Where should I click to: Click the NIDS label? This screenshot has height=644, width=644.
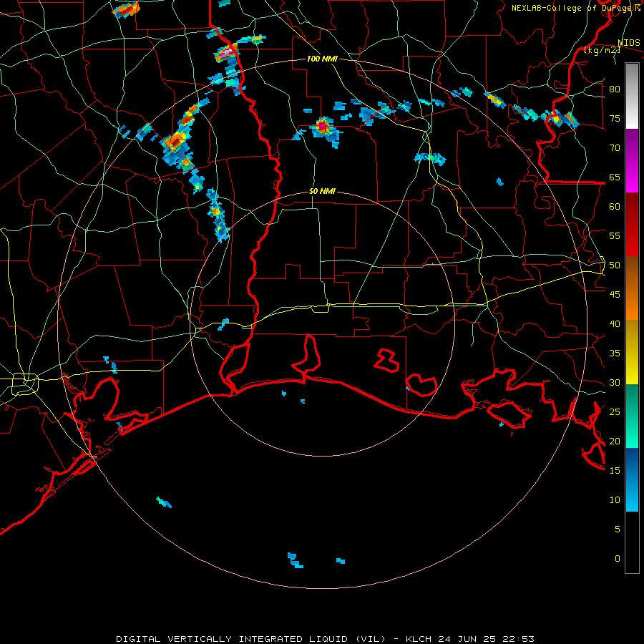coord(629,42)
